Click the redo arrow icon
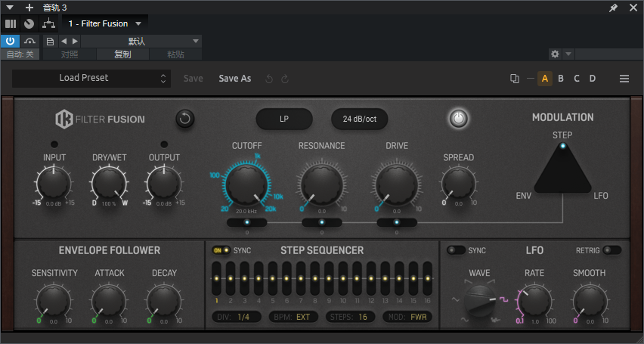 (285, 79)
